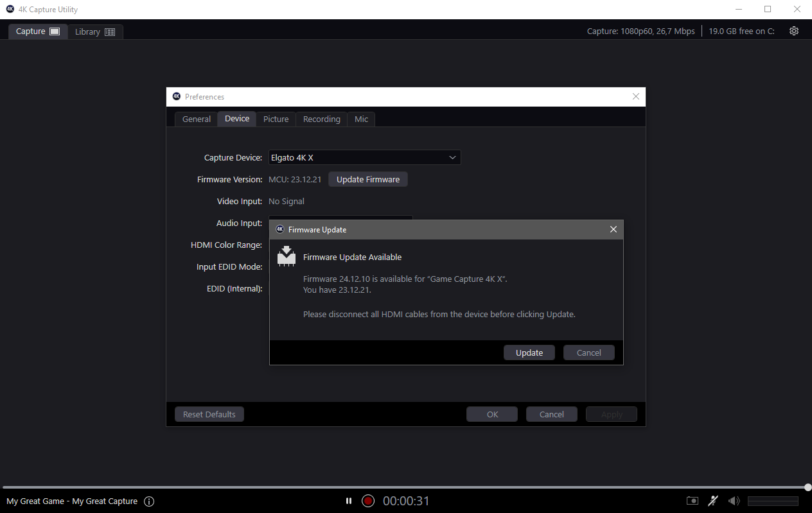The image size is (812, 513).
Task: Click Cancel in Preferences window
Action: pyautogui.click(x=552, y=414)
